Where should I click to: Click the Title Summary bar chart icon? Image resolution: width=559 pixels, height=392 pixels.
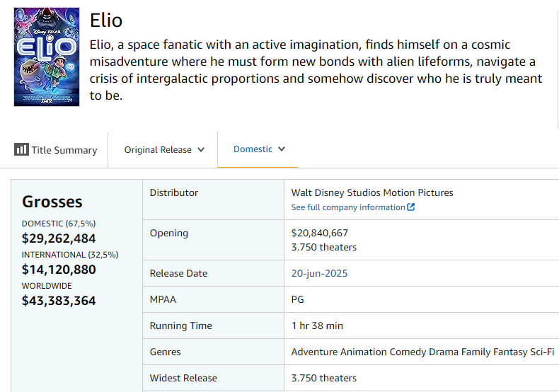pos(21,149)
